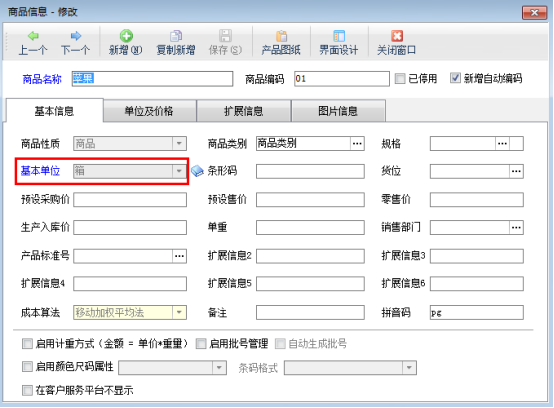Open the 基本单位 dropdown arrow
The width and height of the screenshot is (554, 408).
(179, 171)
